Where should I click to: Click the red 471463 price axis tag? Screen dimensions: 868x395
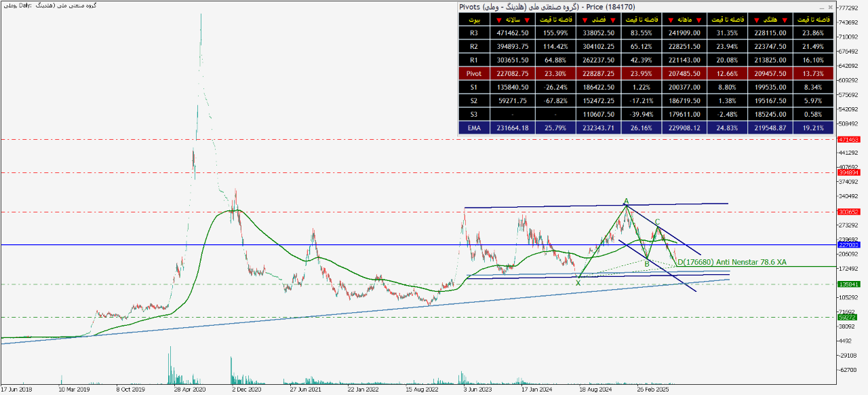[x=848, y=139]
